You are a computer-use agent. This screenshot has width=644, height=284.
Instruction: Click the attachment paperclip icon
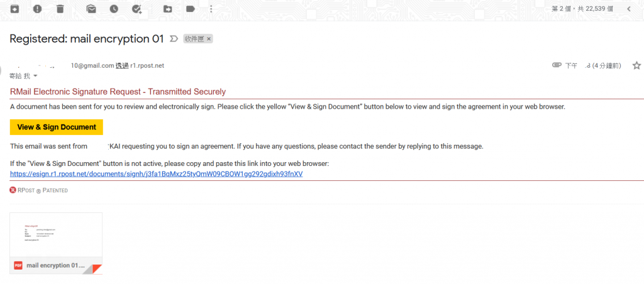coord(557,65)
